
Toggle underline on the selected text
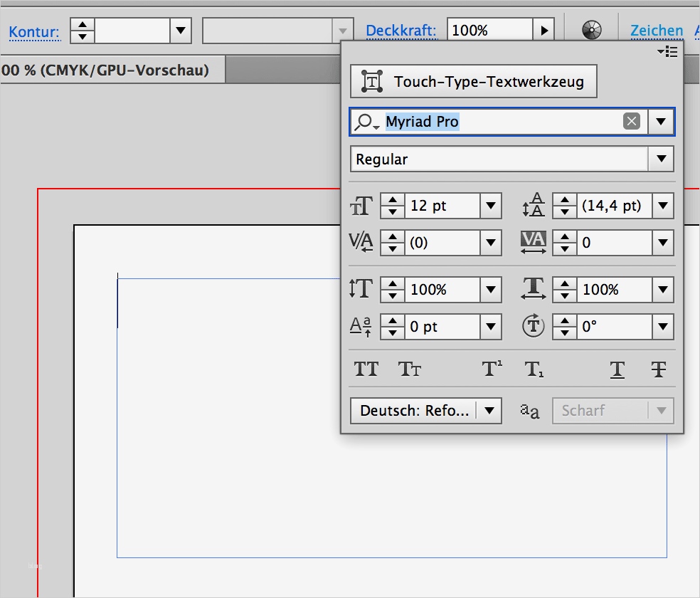point(616,369)
